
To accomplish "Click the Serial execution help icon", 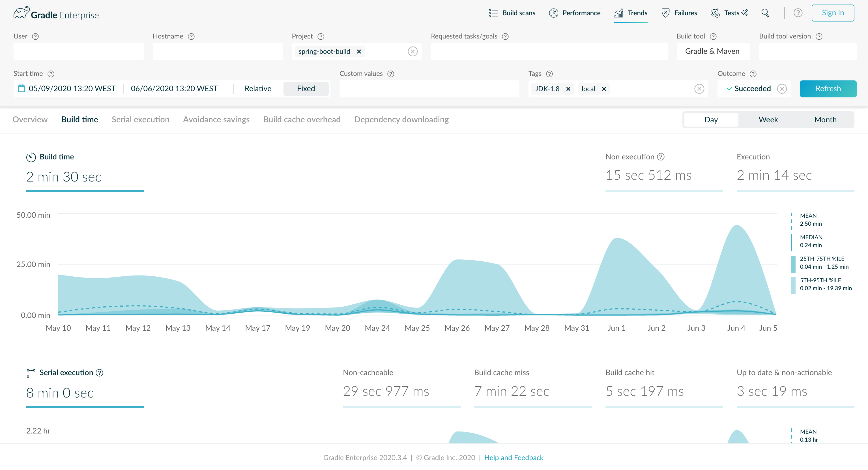I will pyautogui.click(x=99, y=373).
